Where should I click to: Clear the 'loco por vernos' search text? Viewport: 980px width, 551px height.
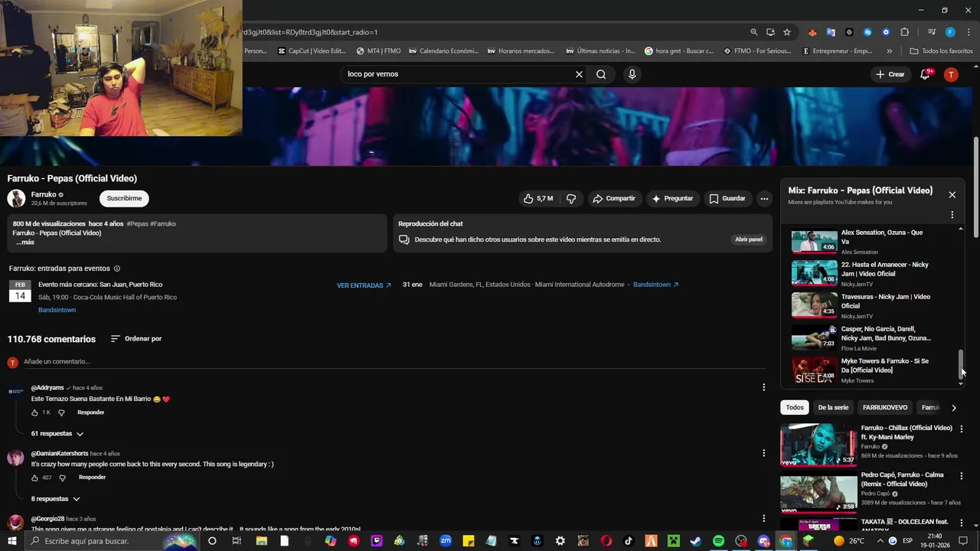pos(579,74)
